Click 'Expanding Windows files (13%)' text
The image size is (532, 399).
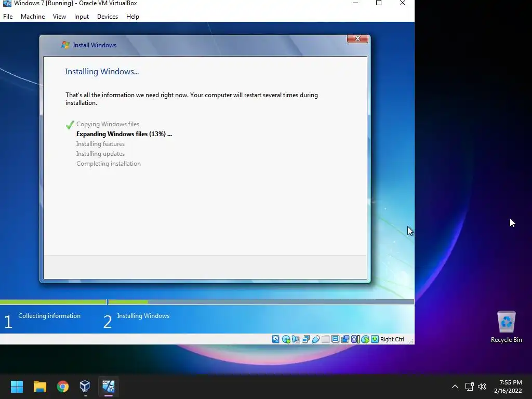[124, 134]
